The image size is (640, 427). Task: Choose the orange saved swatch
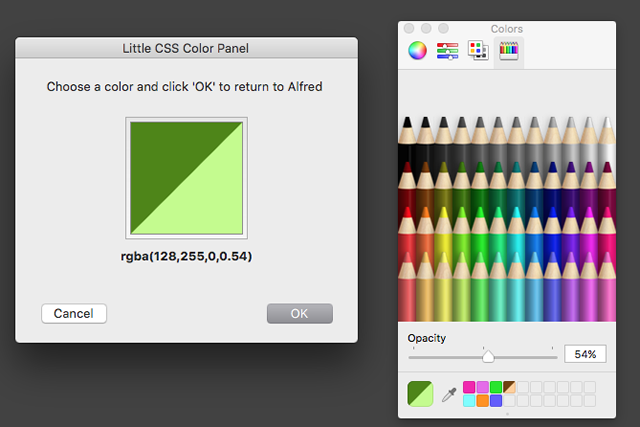click(482, 400)
